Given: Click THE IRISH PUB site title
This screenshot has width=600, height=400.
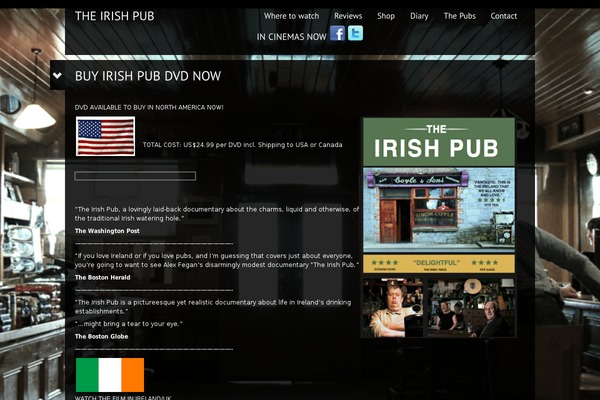Looking at the screenshot, I should (x=114, y=16).
